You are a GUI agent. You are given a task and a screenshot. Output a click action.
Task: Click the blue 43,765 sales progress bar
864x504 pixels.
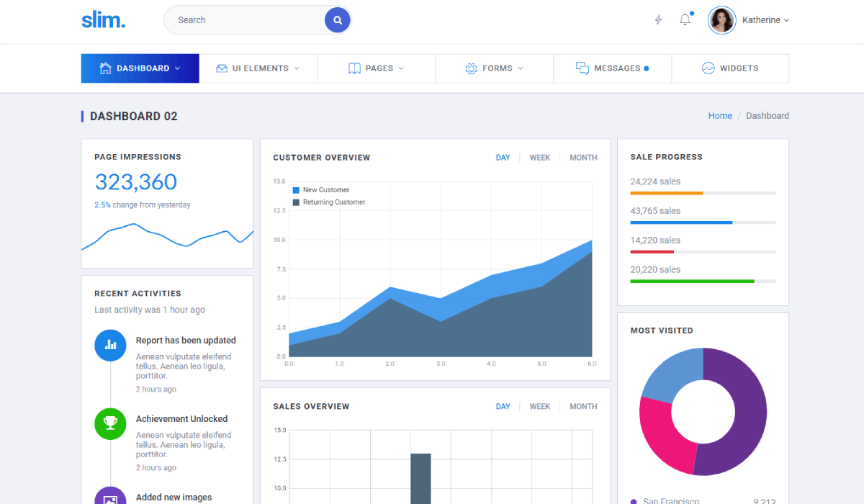[681, 222]
